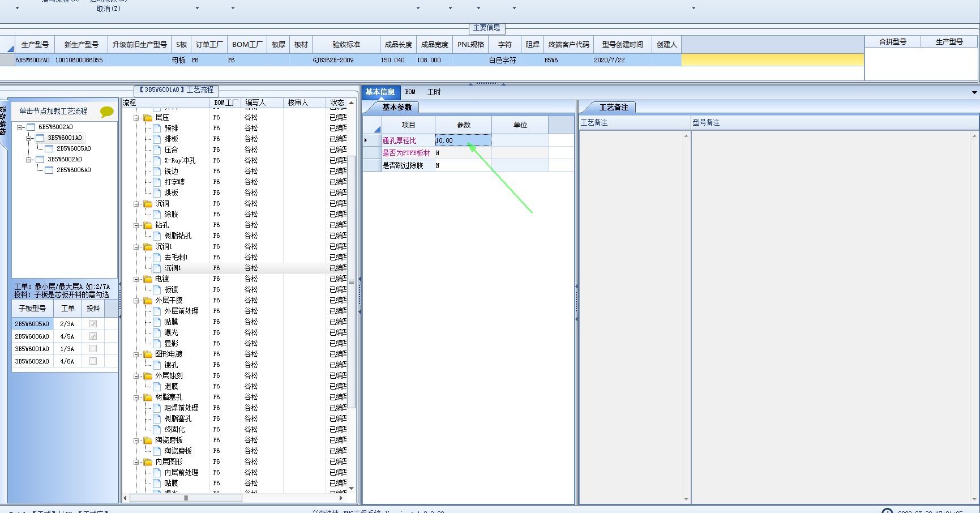Click the window icon beside 2B5W6006A0 tree node
Viewport: 980px width, 513px height.
pyautogui.click(x=49, y=170)
